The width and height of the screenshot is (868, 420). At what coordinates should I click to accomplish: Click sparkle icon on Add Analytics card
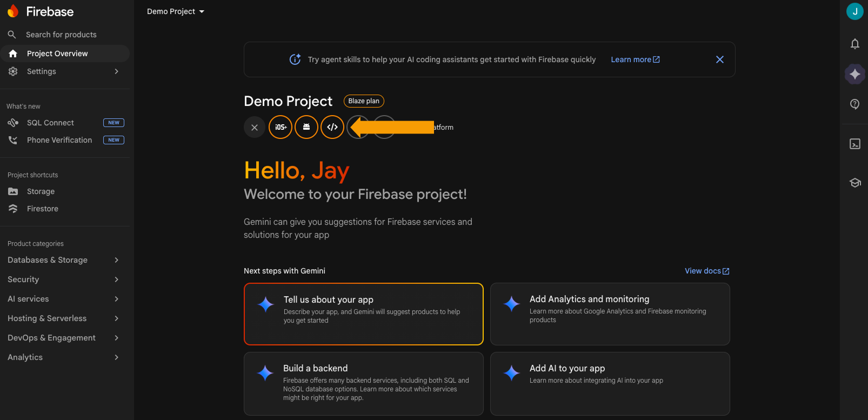(x=512, y=304)
